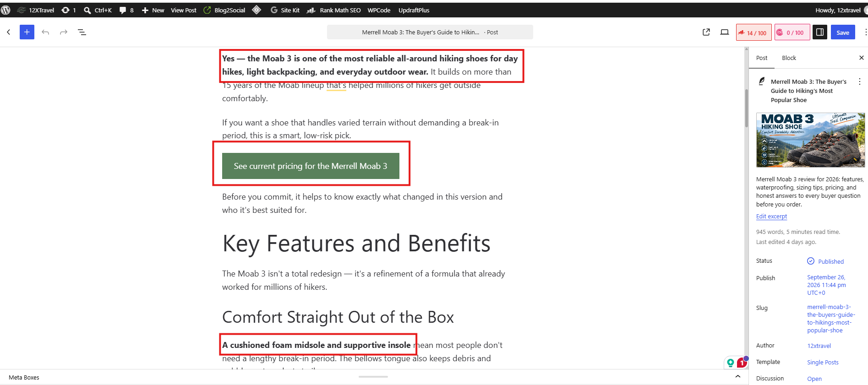Switch to the Post tab
The width and height of the screenshot is (868, 385).
762,58
